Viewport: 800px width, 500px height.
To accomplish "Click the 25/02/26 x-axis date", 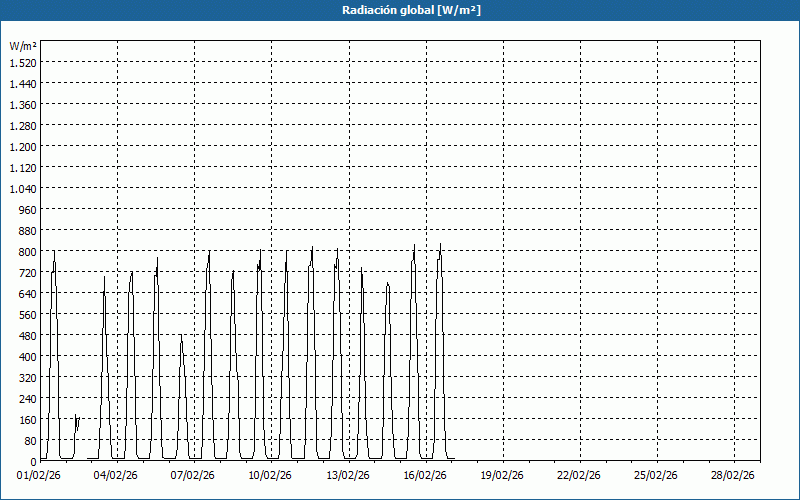I will 657,476.
